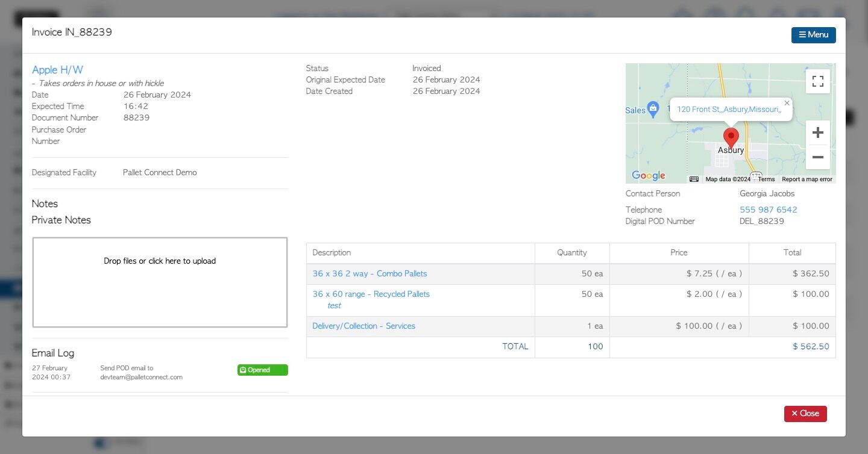Open map Terms link
Viewport: 868px width, 454px height.
pyautogui.click(x=766, y=179)
